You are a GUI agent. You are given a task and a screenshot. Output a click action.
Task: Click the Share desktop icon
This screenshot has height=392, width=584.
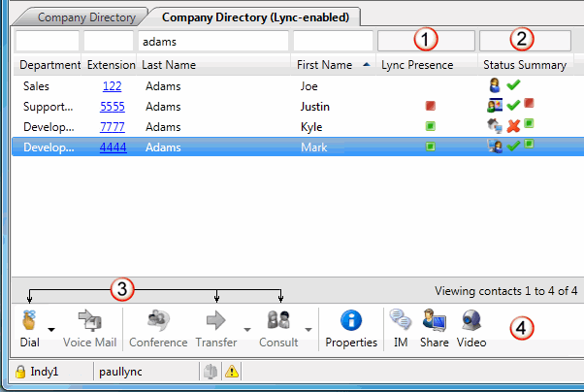point(434,320)
